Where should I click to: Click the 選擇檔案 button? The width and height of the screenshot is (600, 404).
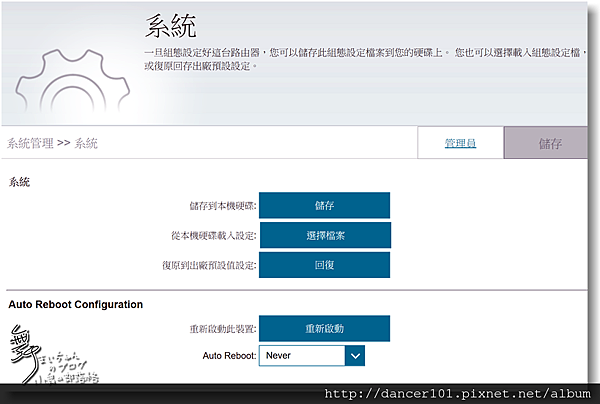coord(325,235)
